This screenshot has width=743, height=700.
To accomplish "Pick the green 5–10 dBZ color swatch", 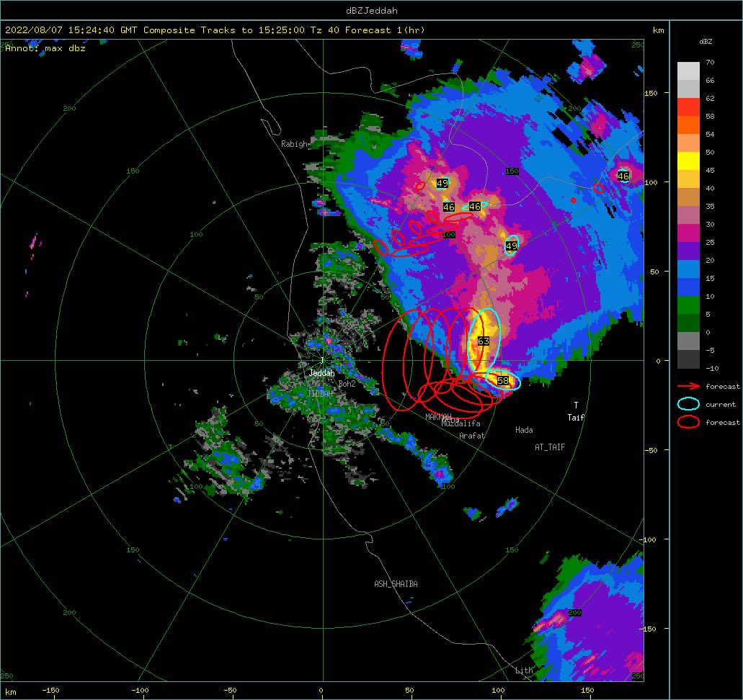I will tap(688, 305).
